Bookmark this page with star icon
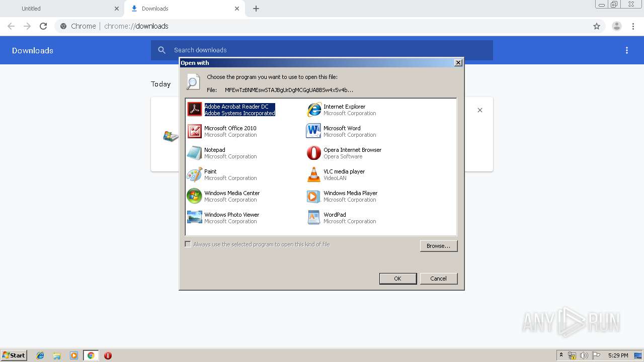Screen dimensions: 644x362 point(597,26)
